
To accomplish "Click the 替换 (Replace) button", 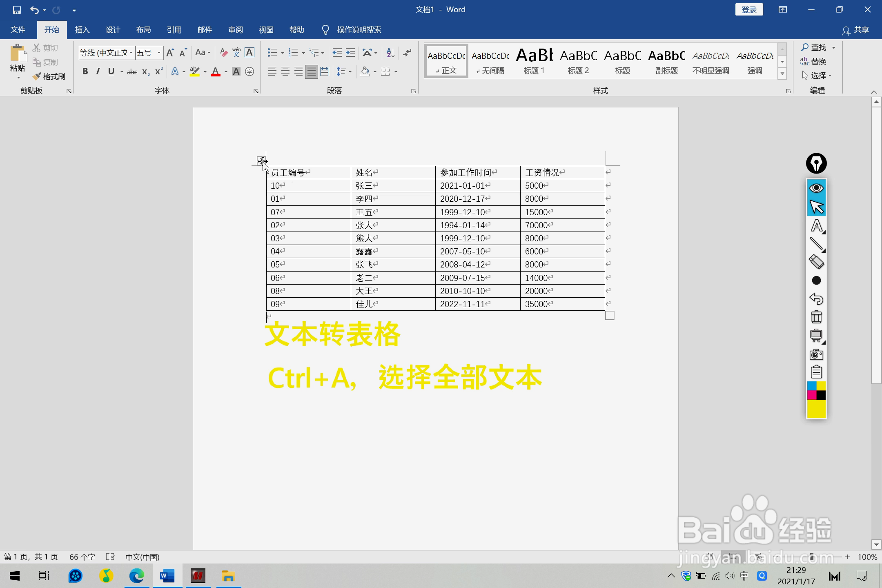I will click(817, 62).
